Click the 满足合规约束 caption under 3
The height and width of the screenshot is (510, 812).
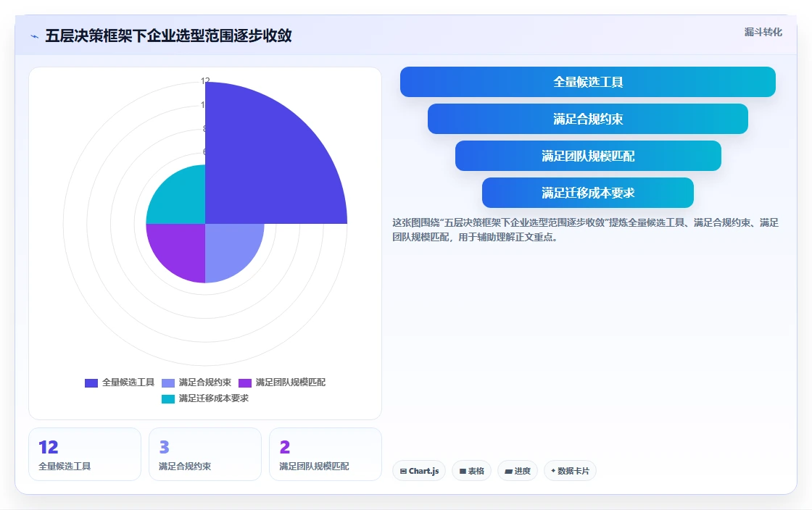(x=185, y=466)
